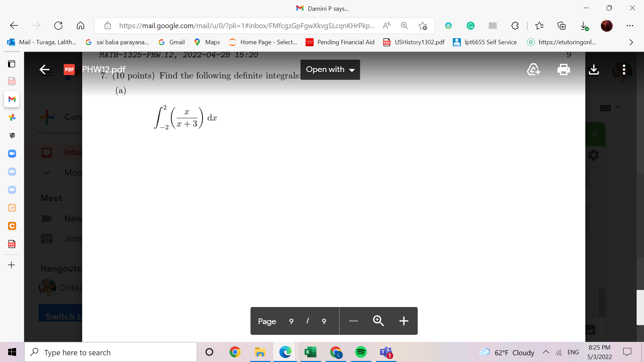The image size is (644, 362).
Task: Select the Gmail icon in the sidebar
Action: click(x=12, y=99)
